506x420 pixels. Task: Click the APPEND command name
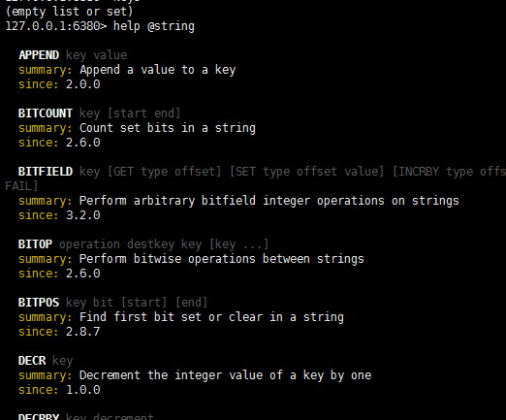coord(39,55)
